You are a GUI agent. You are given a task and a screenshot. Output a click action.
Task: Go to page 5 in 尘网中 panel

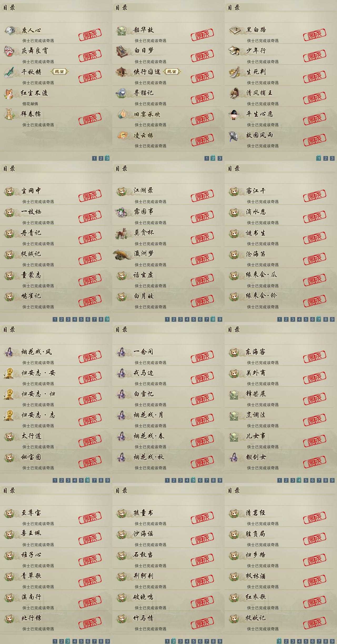tap(81, 319)
